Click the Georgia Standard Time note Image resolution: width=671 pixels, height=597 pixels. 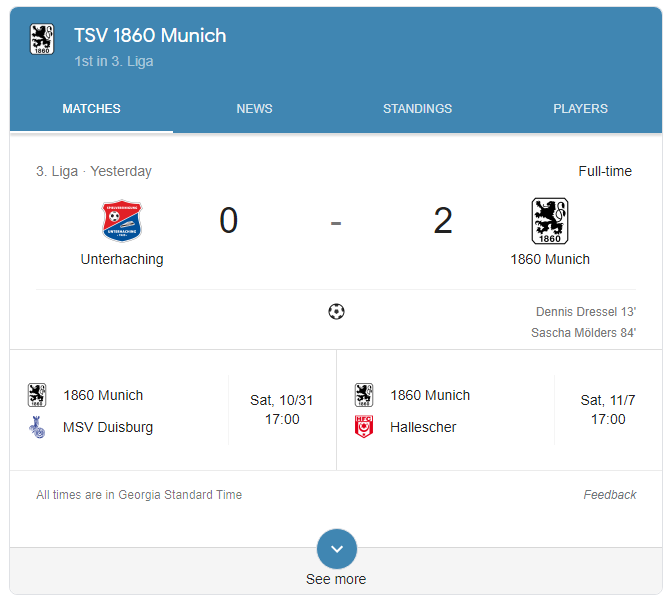click(x=139, y=495)
